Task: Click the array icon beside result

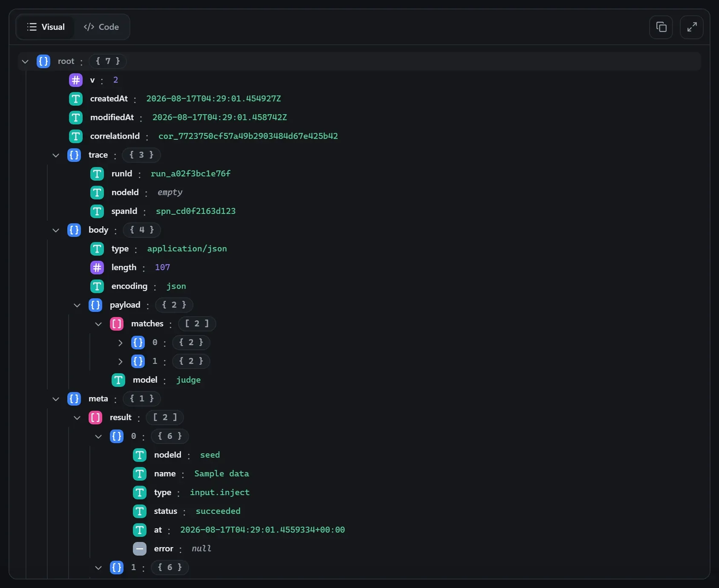Action: [95, 418]
